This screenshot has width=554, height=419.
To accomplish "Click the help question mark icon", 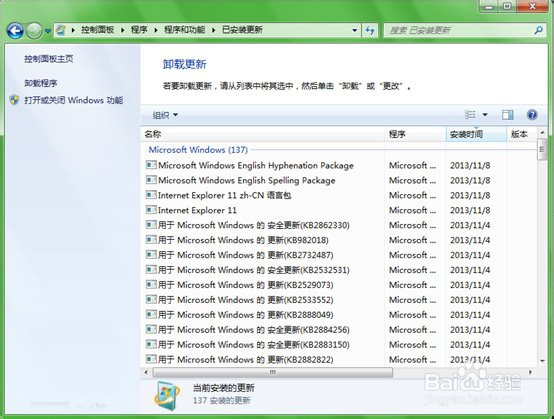I will click(x=532, y=115).
